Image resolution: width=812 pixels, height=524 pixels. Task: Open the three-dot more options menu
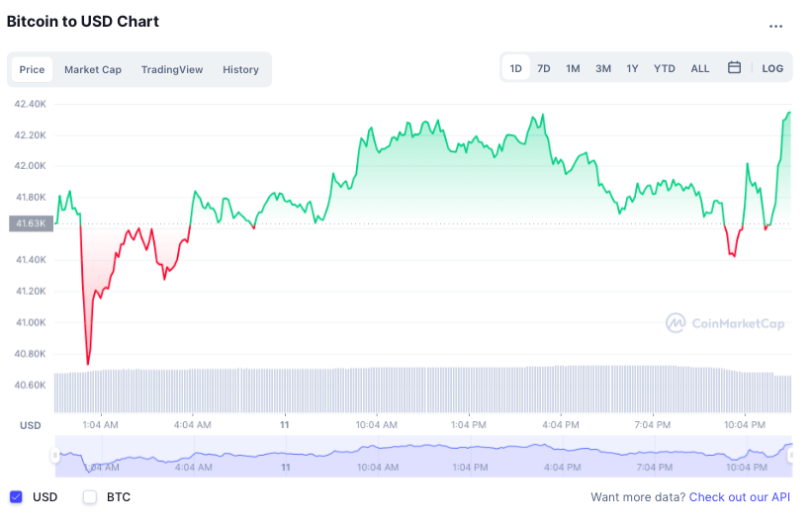775,27
